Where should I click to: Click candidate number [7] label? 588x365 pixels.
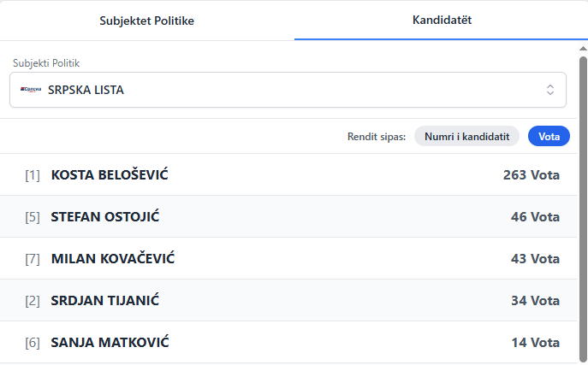click(33, 259)
